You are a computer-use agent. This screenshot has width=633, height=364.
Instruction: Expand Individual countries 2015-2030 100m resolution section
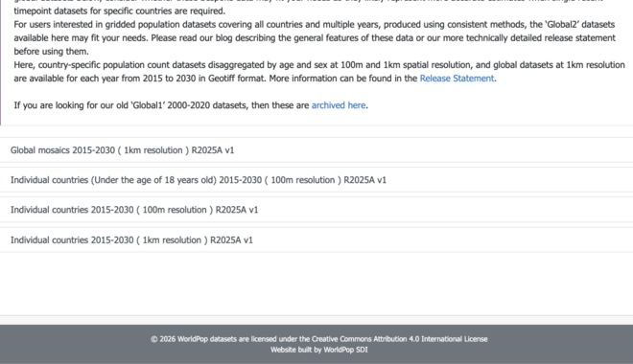(x=316, y=210)
